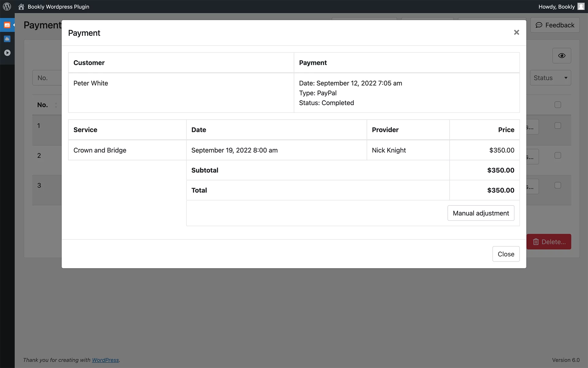Focus the No. filter input field
Screen dimensions: 588x368
[47, 78]
